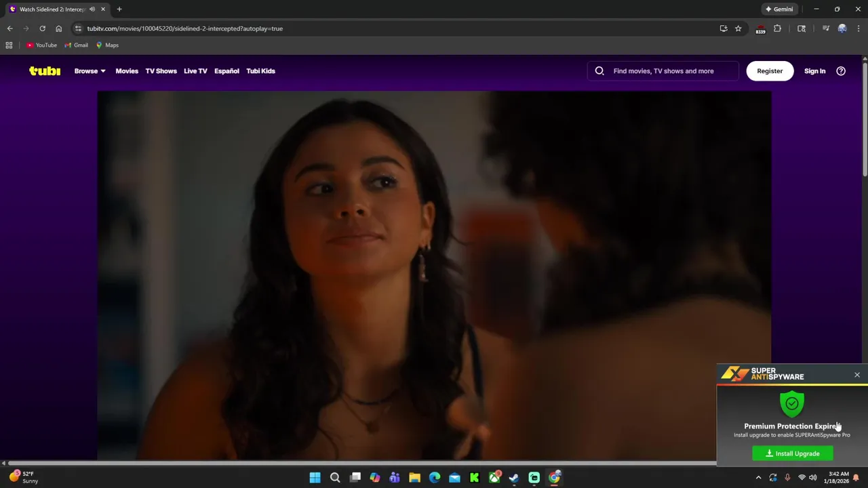The width and height of the screenshot is (868, 488).
Task: Open the Extensions puzzle icon
Action: pos(777,28)
